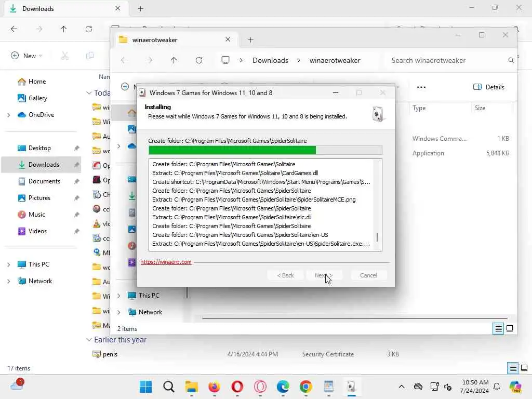Close the Downloads tab
The height and width of the screenshot is (399, 532).
tap(117, 8)
